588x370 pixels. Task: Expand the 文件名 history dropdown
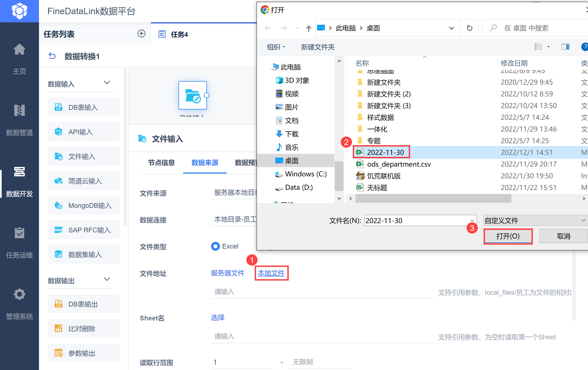[472, 220]
